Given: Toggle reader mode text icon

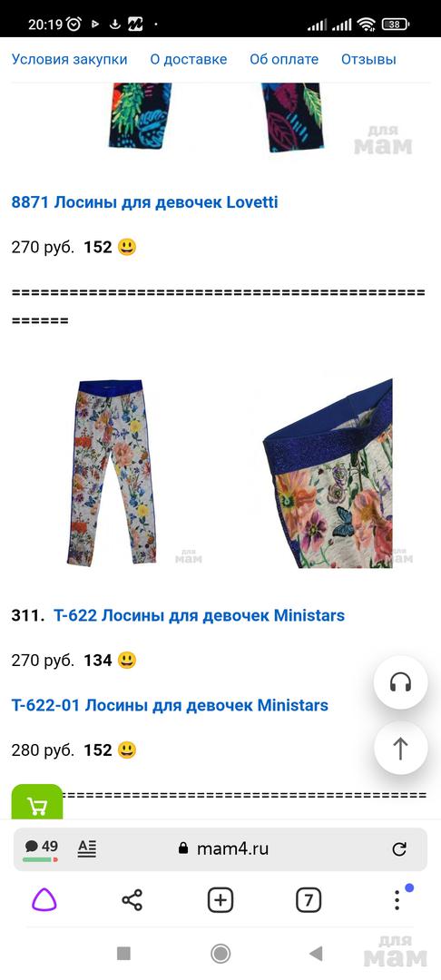Looking at the screenshot, I should coord(87,848).
